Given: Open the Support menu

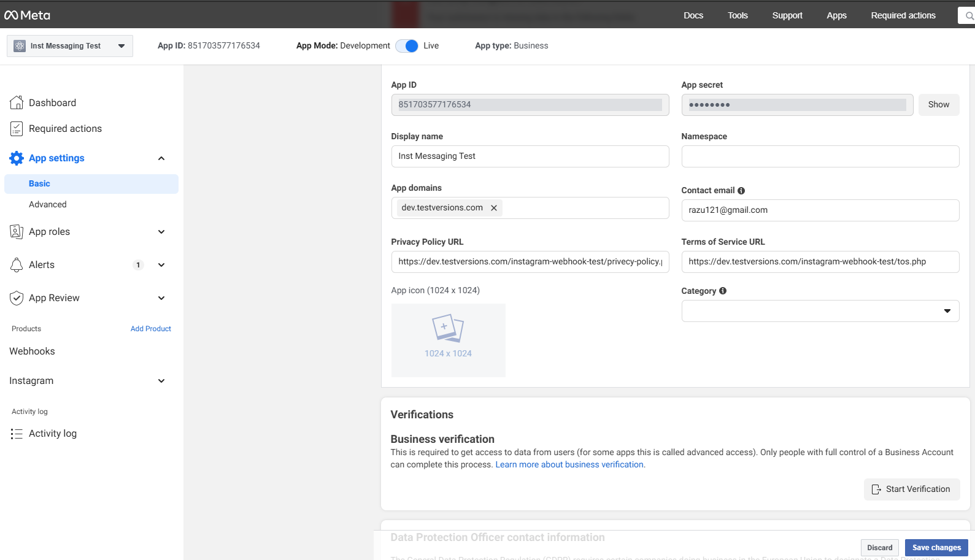Looking at the screenshot, I should [x=787, y=15].
